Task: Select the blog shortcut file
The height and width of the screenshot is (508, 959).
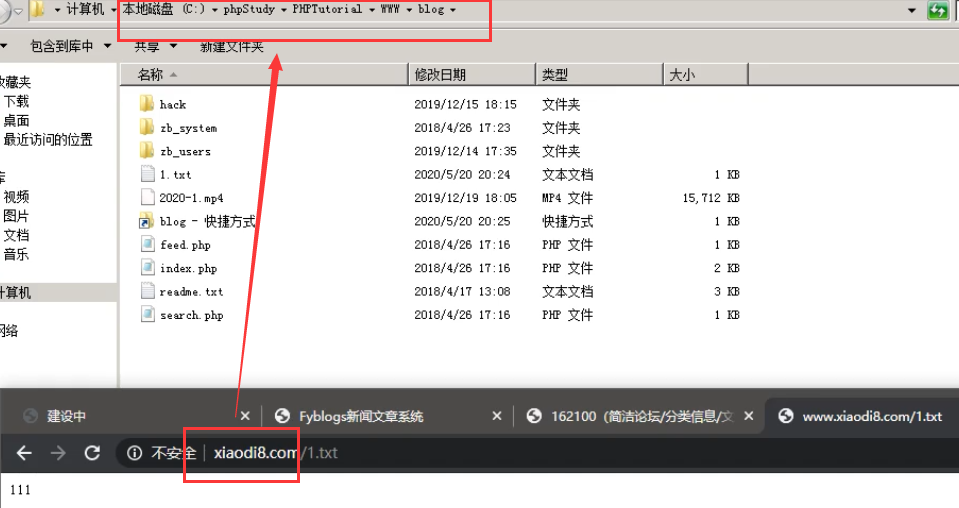Action: 206,221
